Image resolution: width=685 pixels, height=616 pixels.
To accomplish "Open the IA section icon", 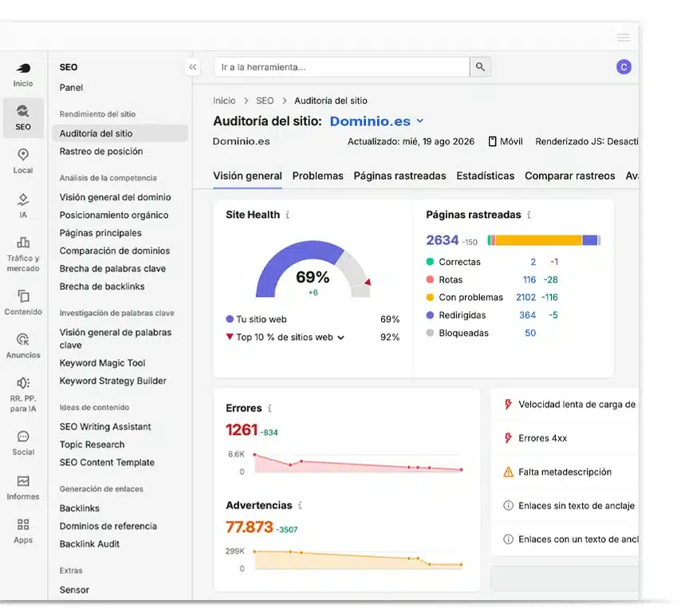I will tap(22, 199).
